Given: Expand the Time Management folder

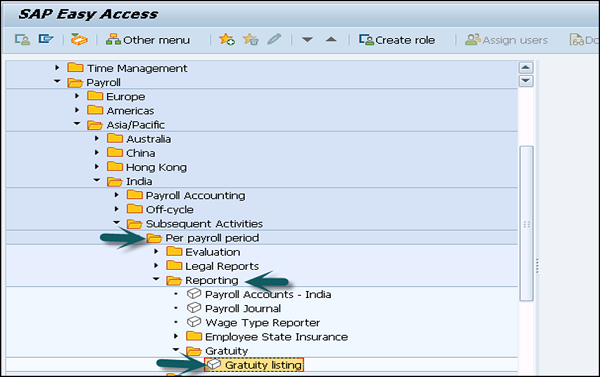Looking at the screenshot, I should pyautogui.click(x=57, y=68).
